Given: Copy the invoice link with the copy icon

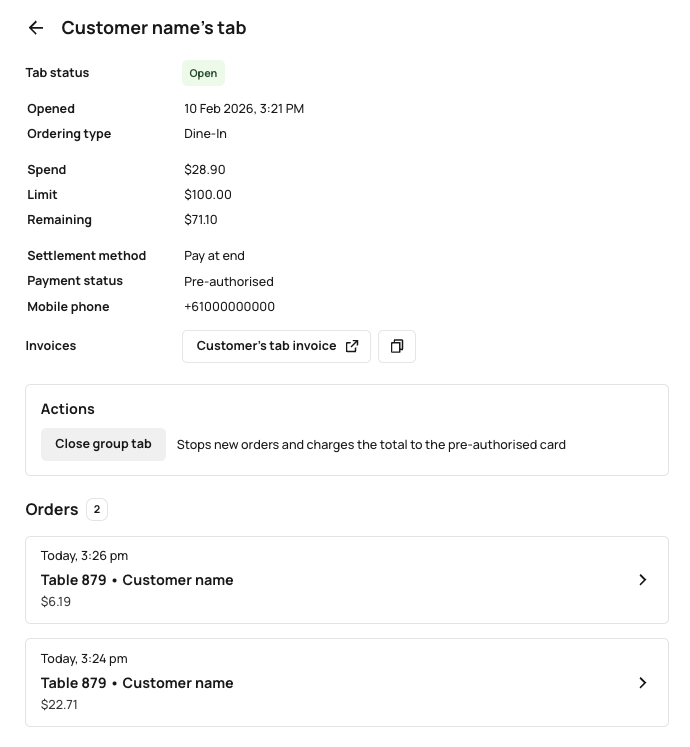Looking at the screenshot, I should tap(397, 346).
